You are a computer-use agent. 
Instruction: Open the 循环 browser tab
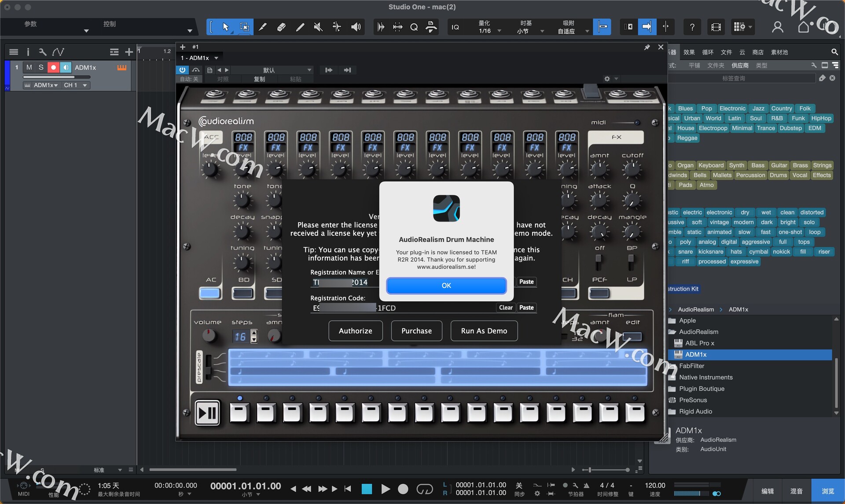tap(708, 52)
